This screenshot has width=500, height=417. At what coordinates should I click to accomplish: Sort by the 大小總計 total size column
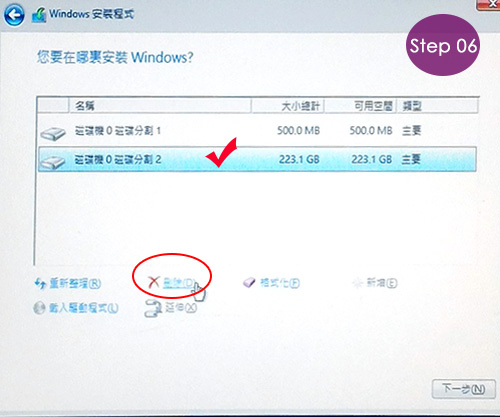click(288, 106)
